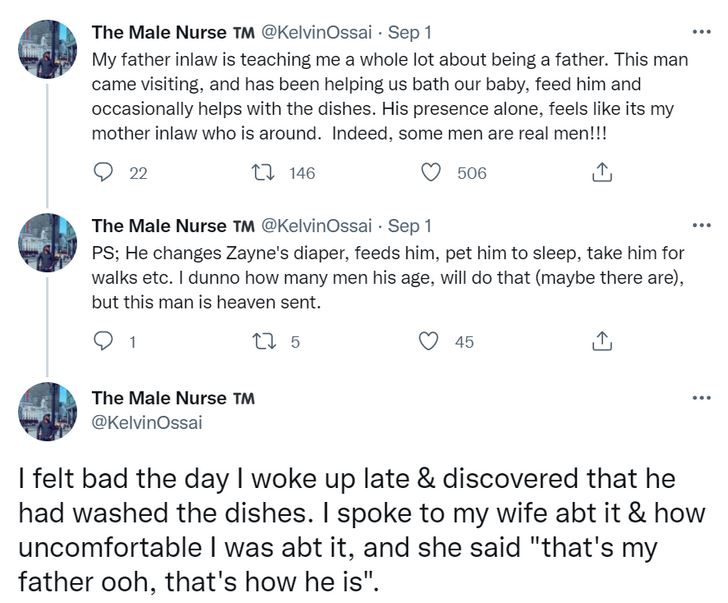Image resolution: width=728 pixels, height=603 pixels.
Task: Open profile picture on second tweet
Action: (47, 243)
